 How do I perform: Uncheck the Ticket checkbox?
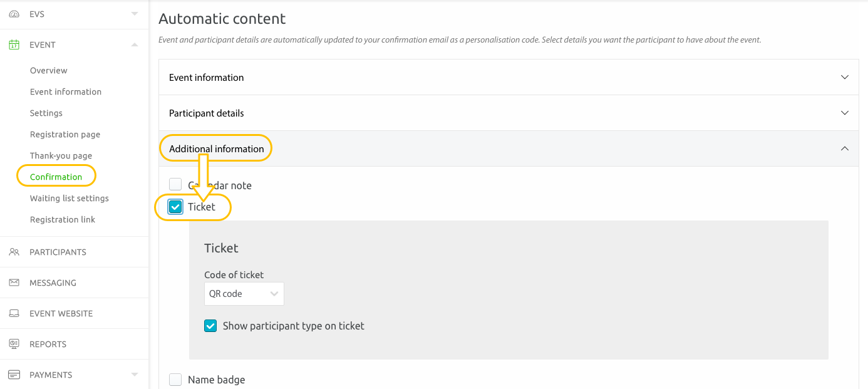[175, 206]
